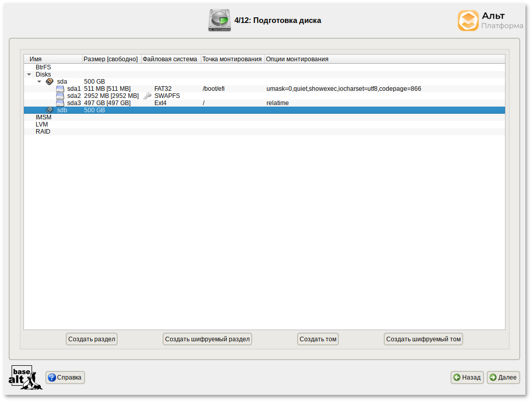This screenshot has height=402, width=532.
Task: Select the RAID tree item
Action: click(x=43, y=132)
